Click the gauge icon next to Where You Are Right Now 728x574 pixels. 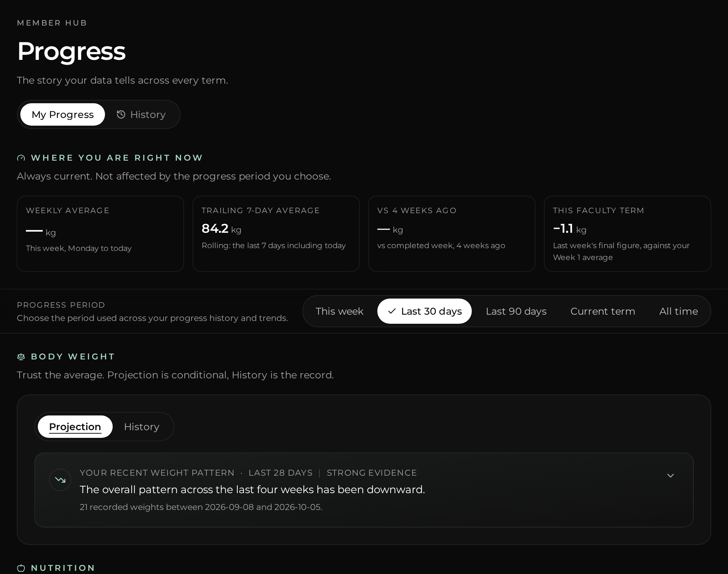21,158
